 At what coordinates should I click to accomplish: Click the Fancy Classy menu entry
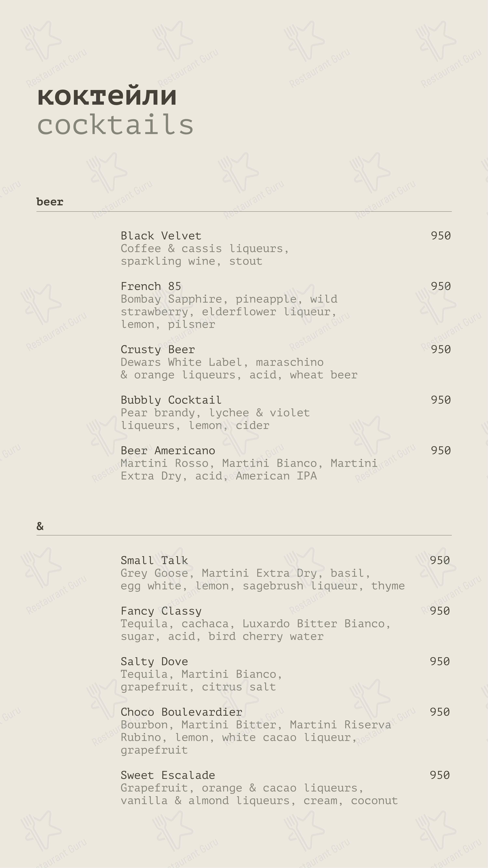pyautogui.click(x=161, y=611)
